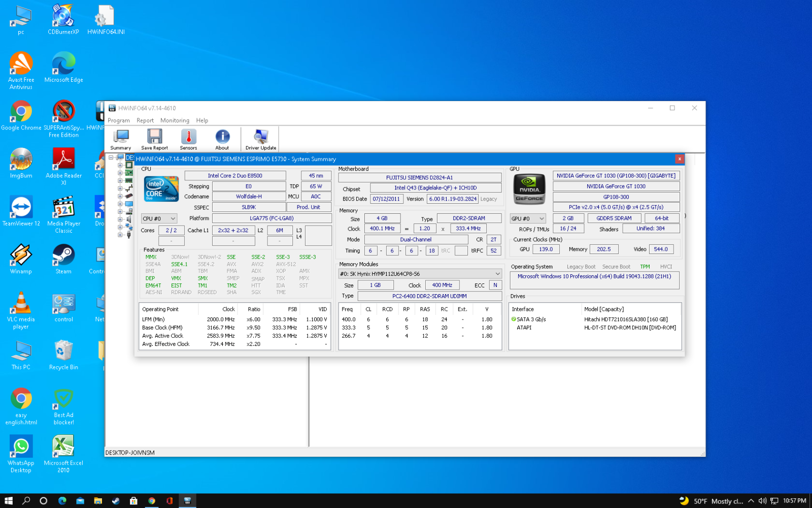Click the Intel Core 2 Duo E8500 field
This screenshot has height=508, width=812.
(x=235, y=176)
